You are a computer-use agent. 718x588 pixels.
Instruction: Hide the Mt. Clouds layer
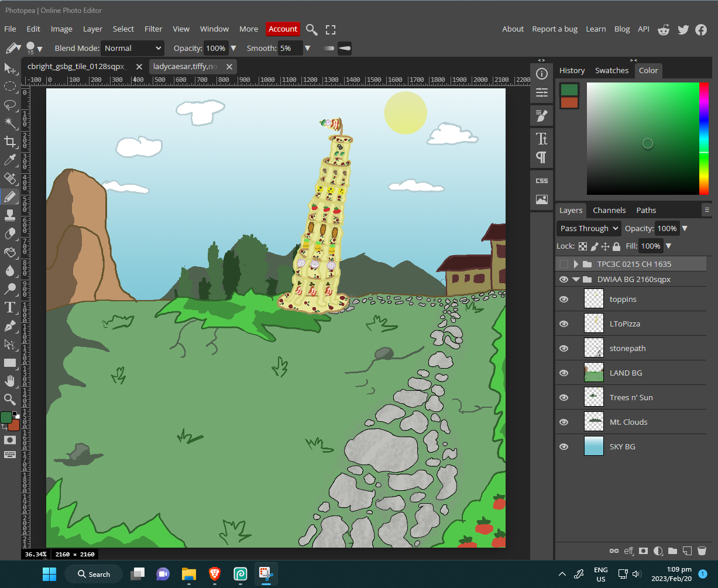(564, 422)
